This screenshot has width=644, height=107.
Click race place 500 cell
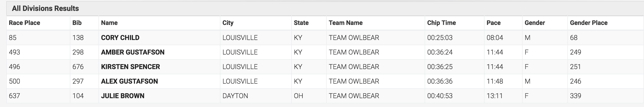[14, 81]
